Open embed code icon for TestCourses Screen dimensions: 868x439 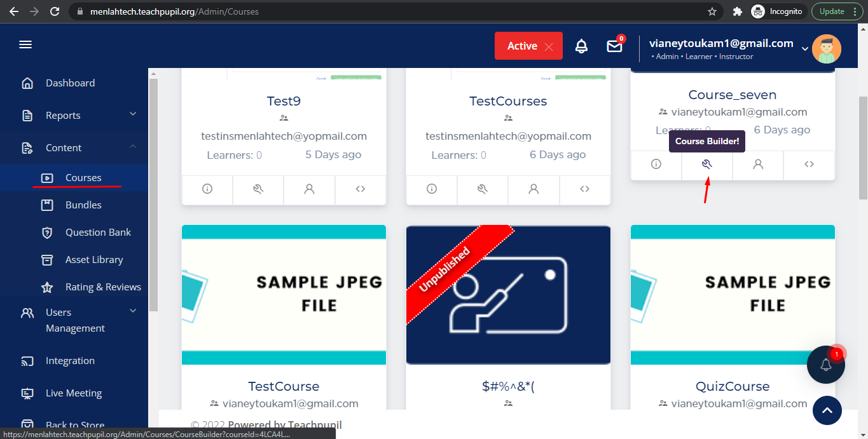coord(584,189)
